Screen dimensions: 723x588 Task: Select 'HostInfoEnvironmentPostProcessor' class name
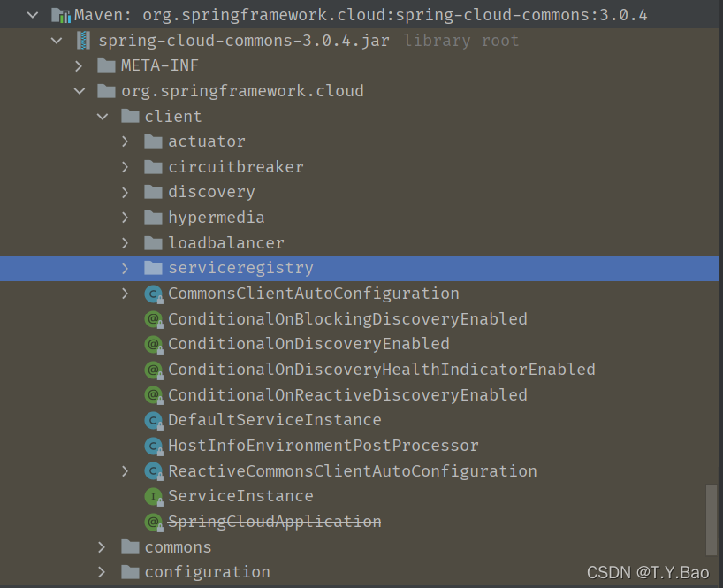point(323,446)
